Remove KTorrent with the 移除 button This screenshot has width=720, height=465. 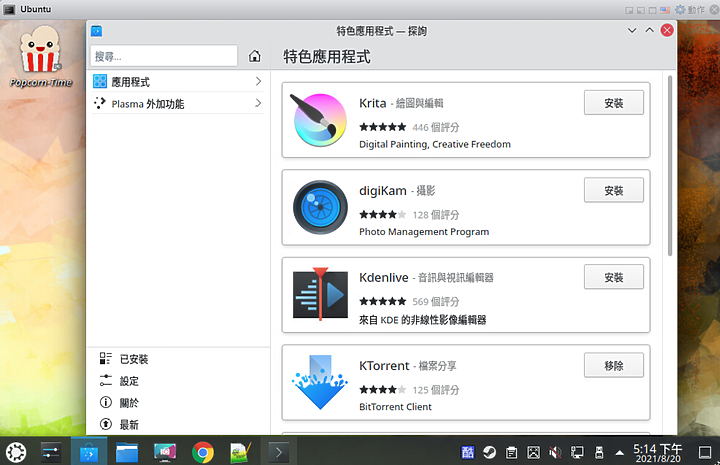[x=613, y=365]
